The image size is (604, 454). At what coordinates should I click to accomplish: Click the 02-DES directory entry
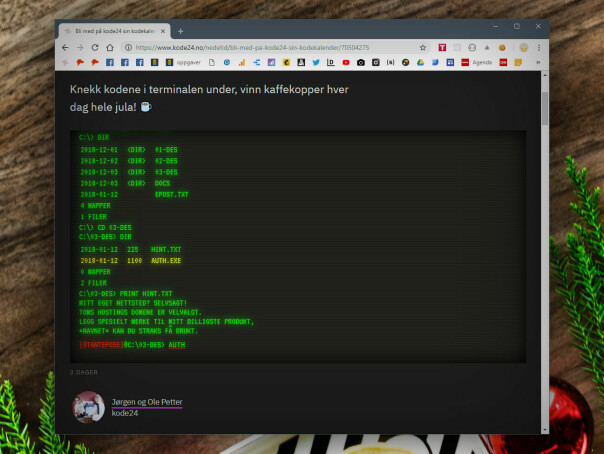(166, 161)
